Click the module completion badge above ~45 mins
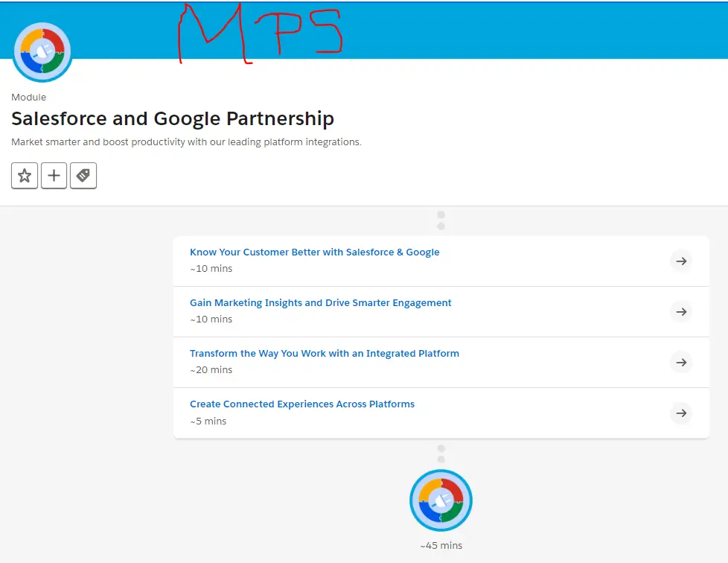The height and width of the screenshot is (563, 728). [x=441, y=500]
